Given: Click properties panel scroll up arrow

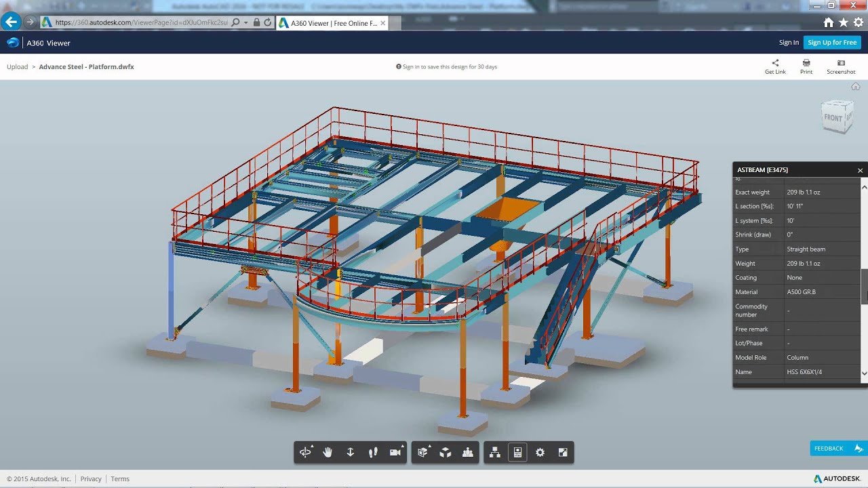Looking at the screenshot, I should coord(865,186).
